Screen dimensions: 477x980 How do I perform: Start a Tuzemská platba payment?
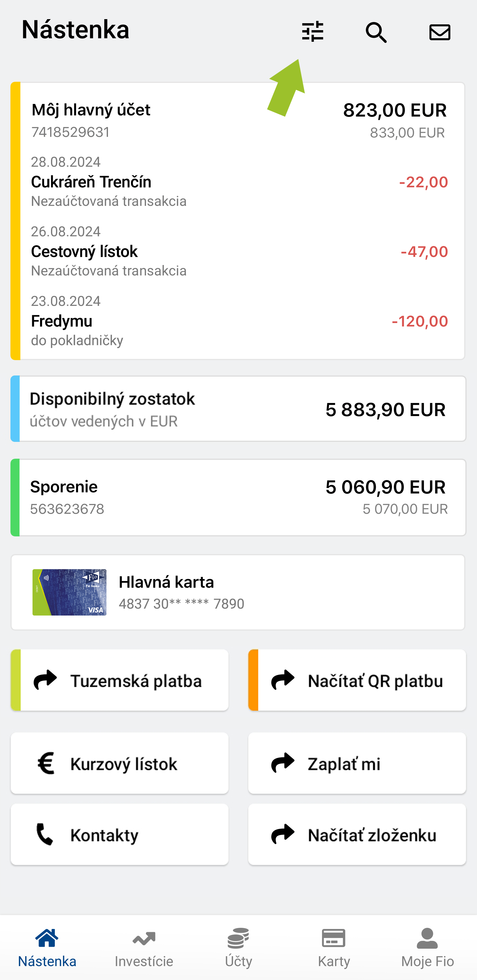click(120, 680)
